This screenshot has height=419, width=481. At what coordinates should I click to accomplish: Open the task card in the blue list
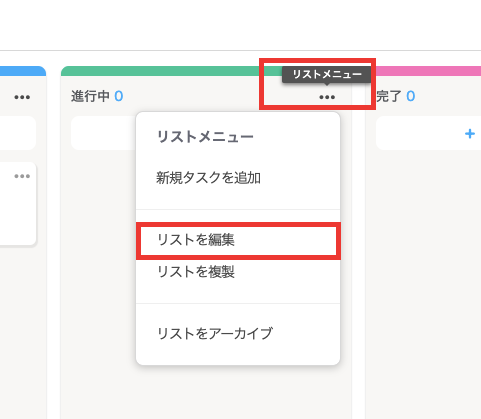coord(17,204)
